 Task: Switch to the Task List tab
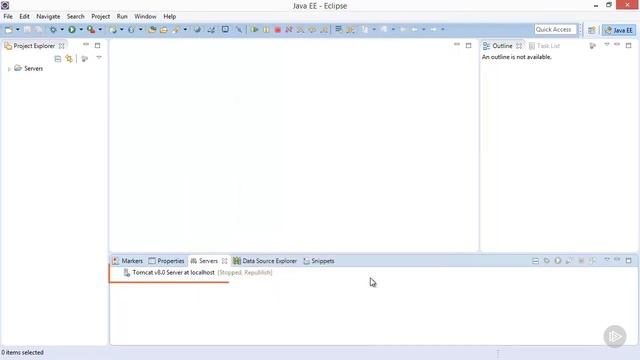pyautogui.click(x=544, y=46)
